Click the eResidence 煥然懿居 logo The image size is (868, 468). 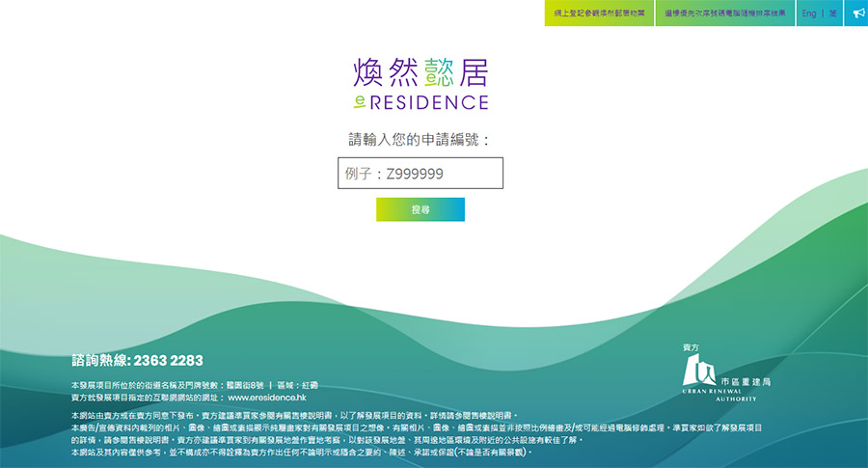420,83
